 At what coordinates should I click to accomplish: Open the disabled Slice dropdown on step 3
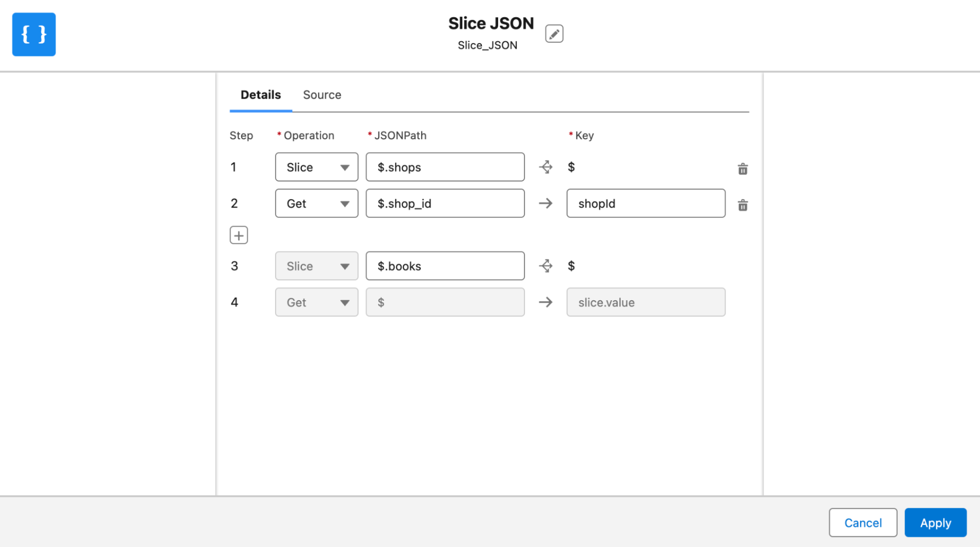pos(316,265)
